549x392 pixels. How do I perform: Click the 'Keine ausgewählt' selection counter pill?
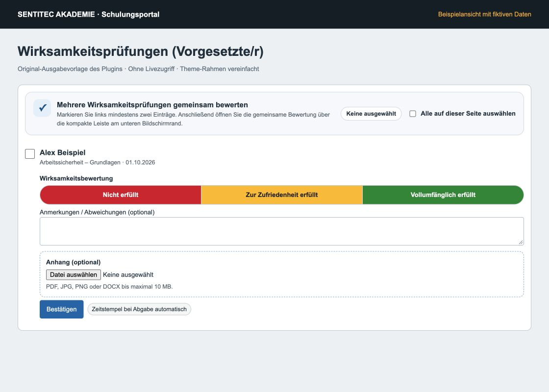click(371, 114)
